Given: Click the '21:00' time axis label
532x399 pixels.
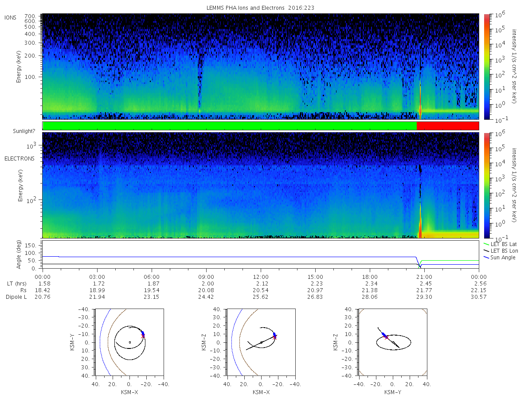Looking at the screenshot, I should (x=424, y=277).
